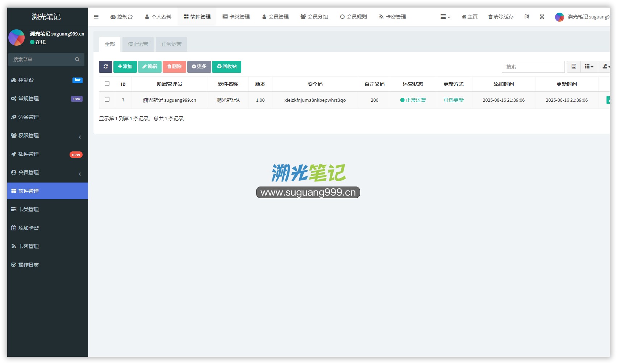Image resolution: width=617 pixels, height=364 pixels.
Task: Click the hot badge beside 控制台
Action: coord(78,80)
